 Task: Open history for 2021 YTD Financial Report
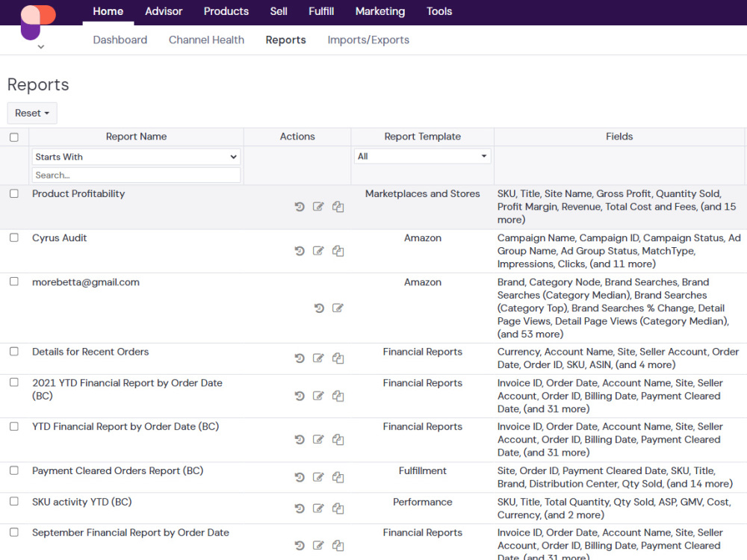300,396
